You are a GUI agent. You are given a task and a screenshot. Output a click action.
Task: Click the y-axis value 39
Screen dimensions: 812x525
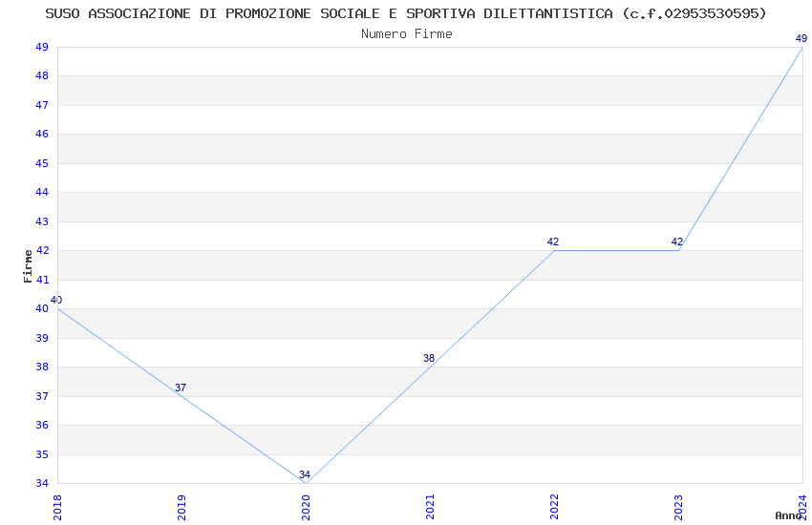[x=42, y=338]
